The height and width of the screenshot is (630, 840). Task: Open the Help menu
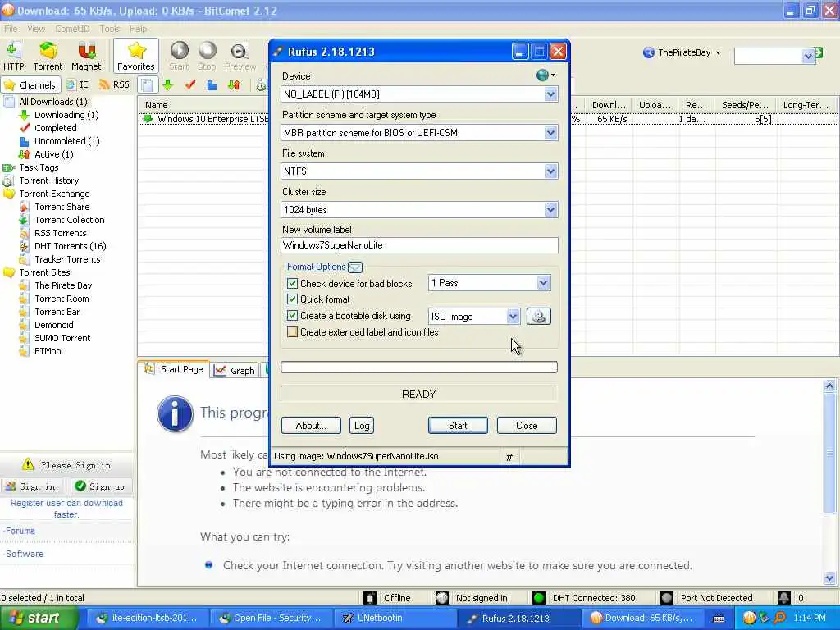pos(138,29)
